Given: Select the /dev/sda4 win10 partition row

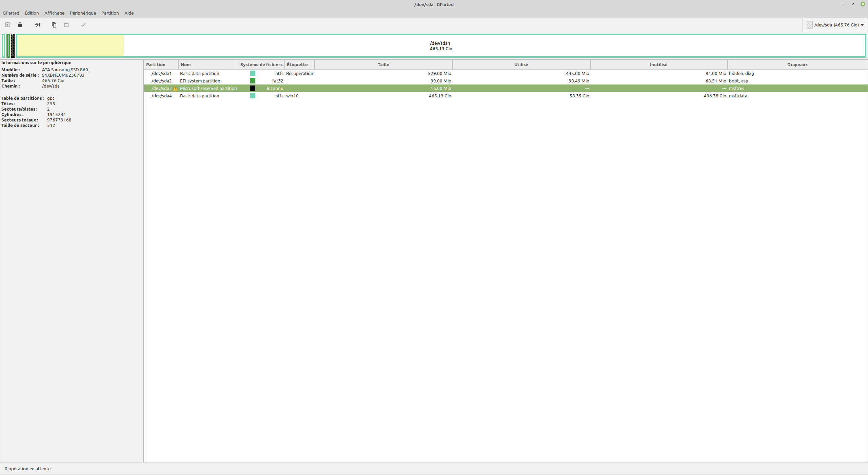Looking at the screenshot, I should (339, 96).
